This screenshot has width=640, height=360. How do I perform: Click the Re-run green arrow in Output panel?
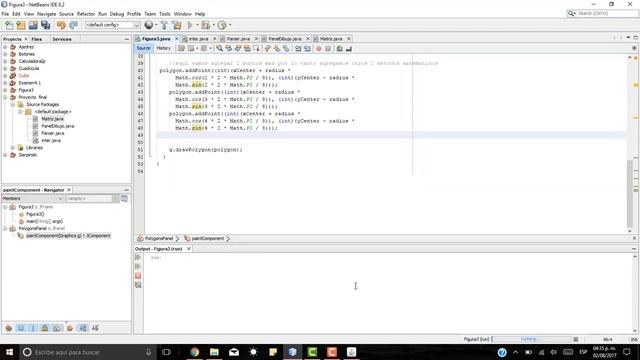[x=138, y=257]
